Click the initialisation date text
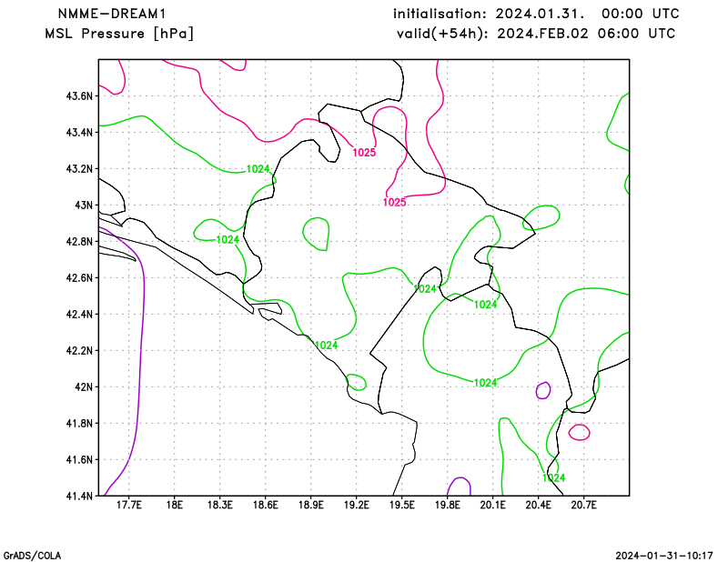The width and height of the screenshot is (728, 562). click(536, 14)
